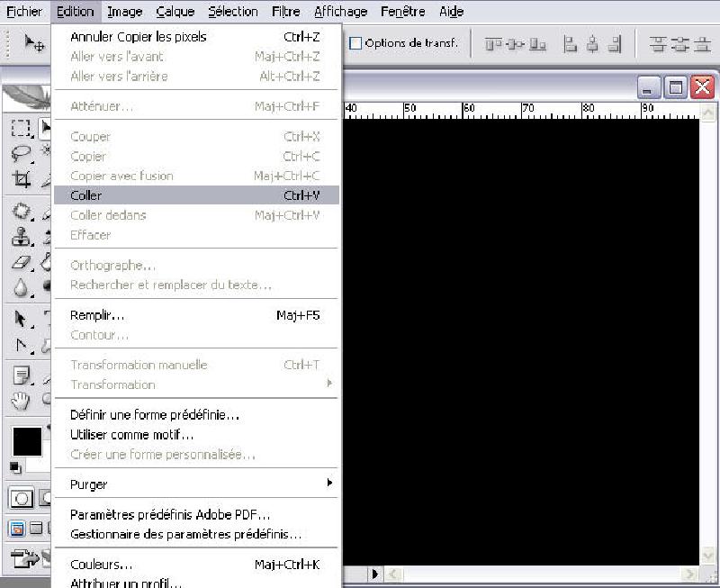Image resolution: width=720 pixels, height=588 pixels.
Task: Click the greyed Copier avec fusion entry
Action: [x=196, y=176]
